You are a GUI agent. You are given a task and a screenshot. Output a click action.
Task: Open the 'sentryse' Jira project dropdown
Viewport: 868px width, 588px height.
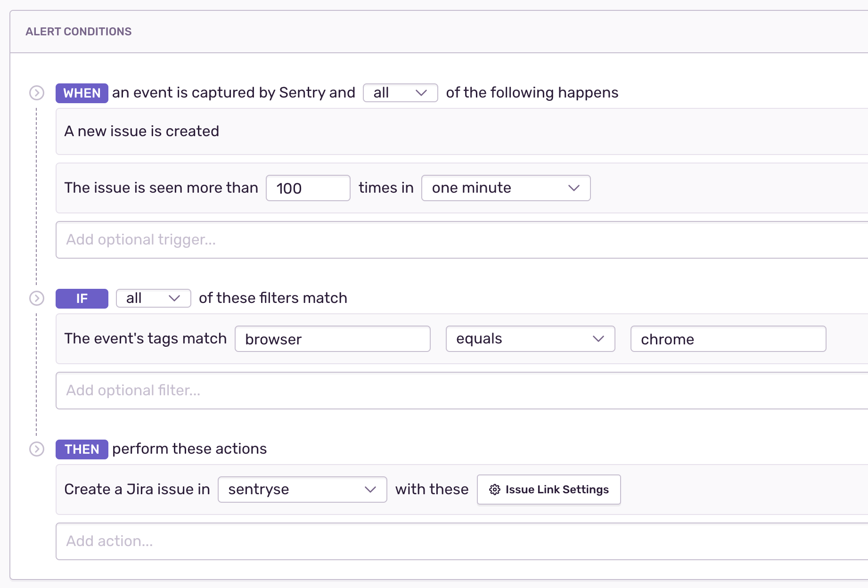tap(302, 490)
